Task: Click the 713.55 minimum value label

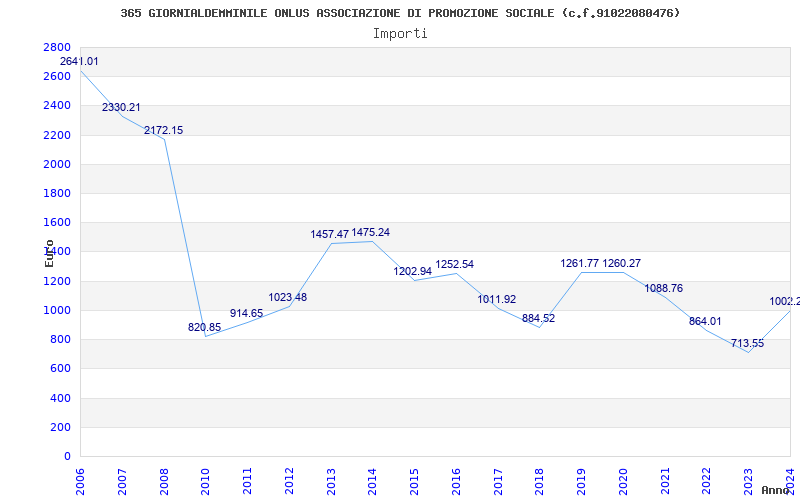Action: [x=747, y=343]
